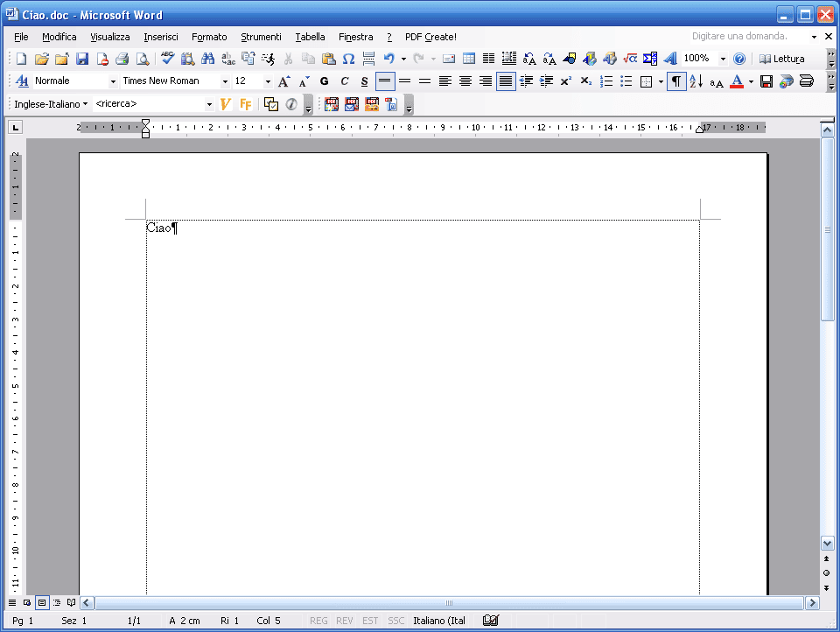Viewport: 840px width, 632px height.
Task: Type a question in help box
Action: pyautogui.click(x=747, y=37)
